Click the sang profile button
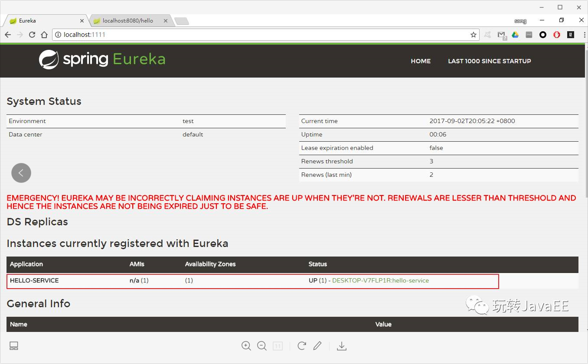Screen dimensions: 588x364 tap(520, 21)
